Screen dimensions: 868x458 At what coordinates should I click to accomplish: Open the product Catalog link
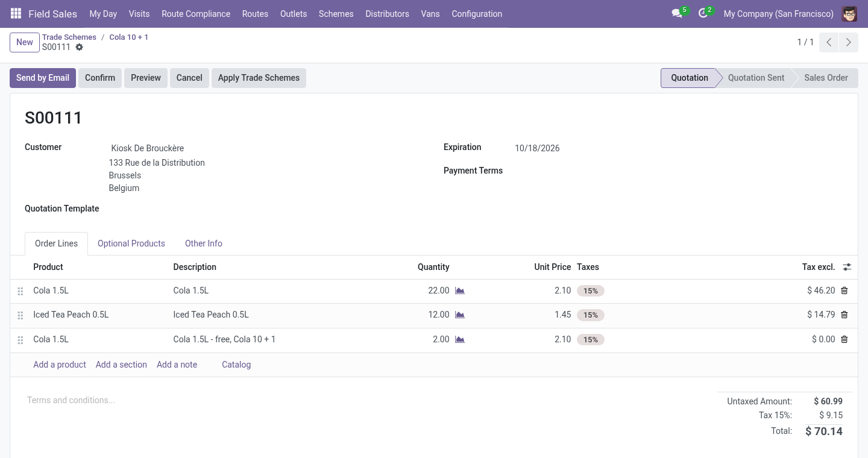pyautogui.click(x=236, y=365)
